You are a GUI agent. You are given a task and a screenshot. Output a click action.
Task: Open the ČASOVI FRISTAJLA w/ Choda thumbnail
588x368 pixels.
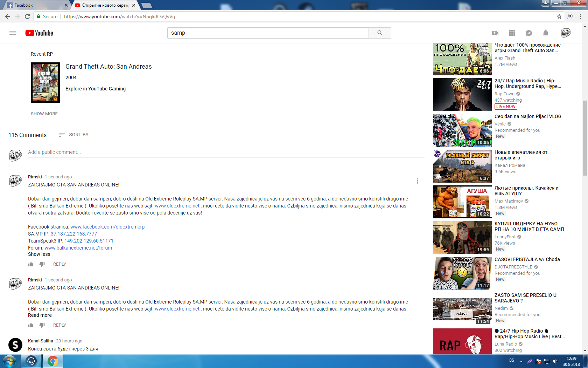point(462,273)
